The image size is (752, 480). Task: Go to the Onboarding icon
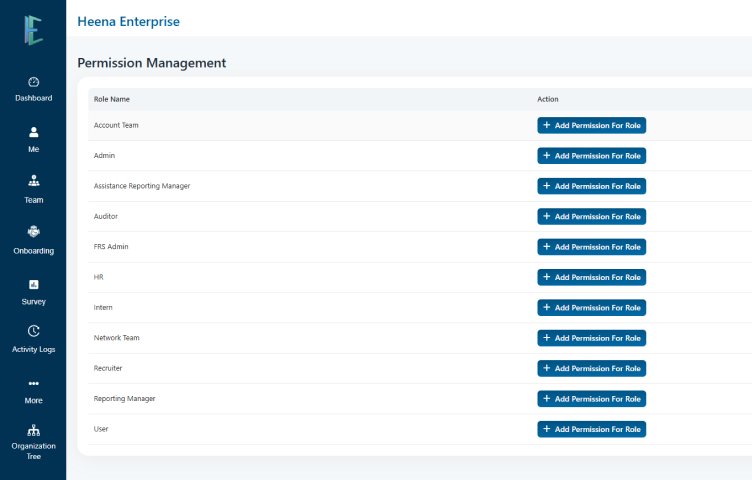(33, 232)
